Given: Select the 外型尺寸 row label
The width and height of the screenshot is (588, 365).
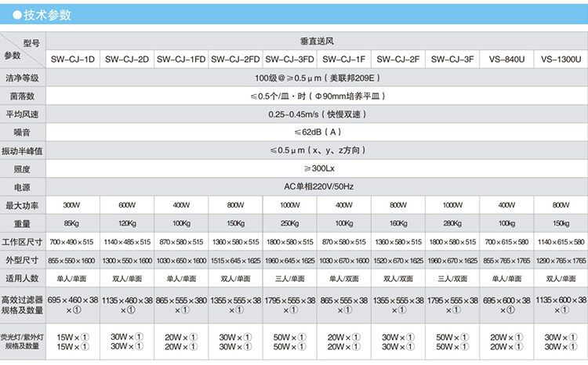Looking at the screenshot, I should coord(22,260).
